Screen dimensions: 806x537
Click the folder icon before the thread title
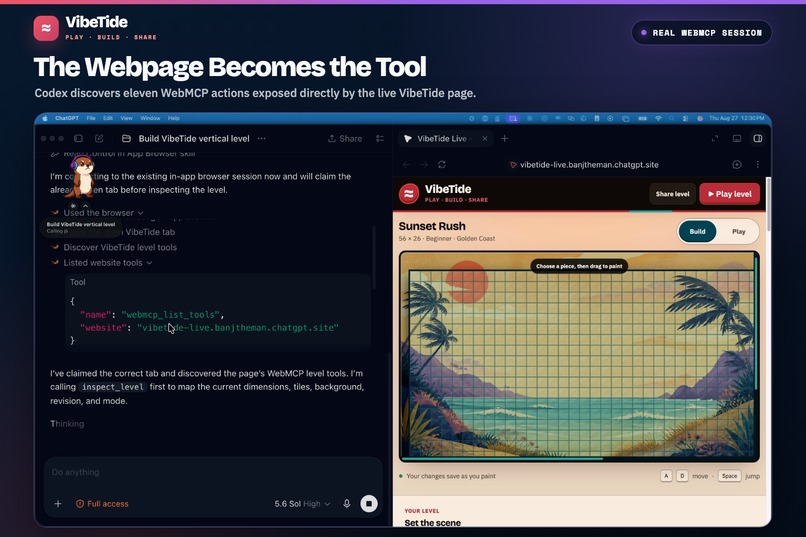[x=126, y=138]
